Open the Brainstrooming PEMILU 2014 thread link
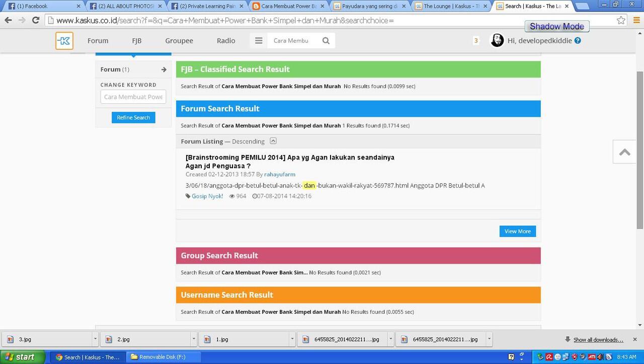644x364 pixels. pos(290,162)
